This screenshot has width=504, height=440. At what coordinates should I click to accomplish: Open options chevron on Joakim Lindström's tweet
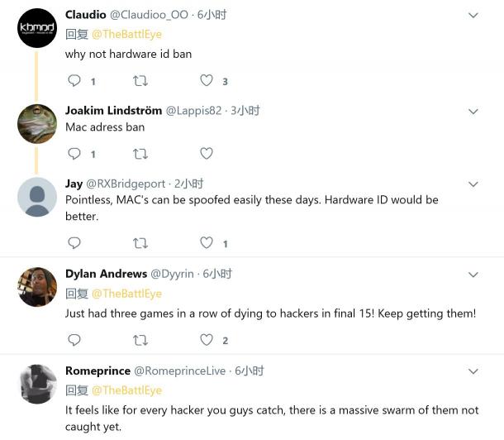click(473, 112)
